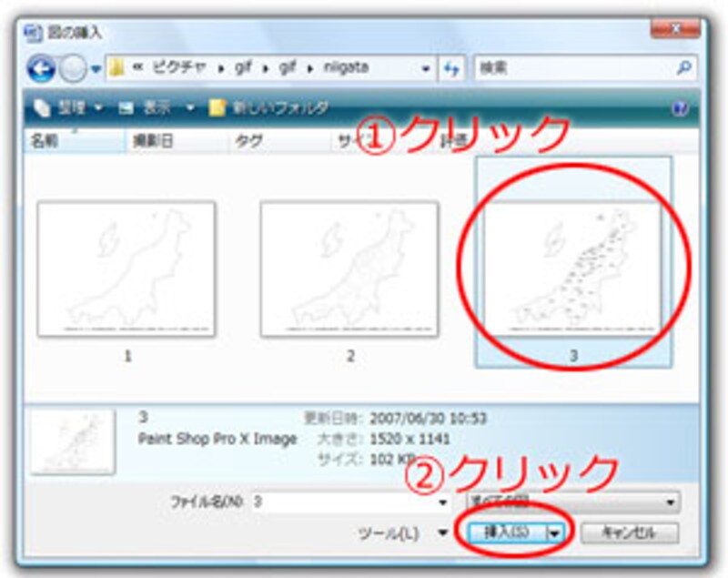Select the thumbnail of image 1
728x578 pixels.
pos(126,269)
